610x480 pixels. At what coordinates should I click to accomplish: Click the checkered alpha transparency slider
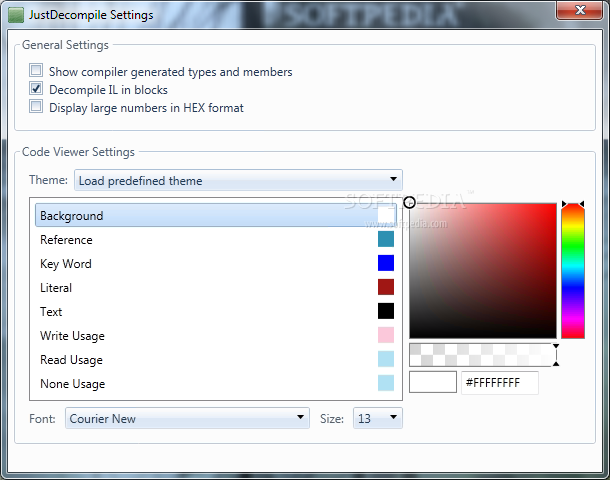tap(481, 355)
